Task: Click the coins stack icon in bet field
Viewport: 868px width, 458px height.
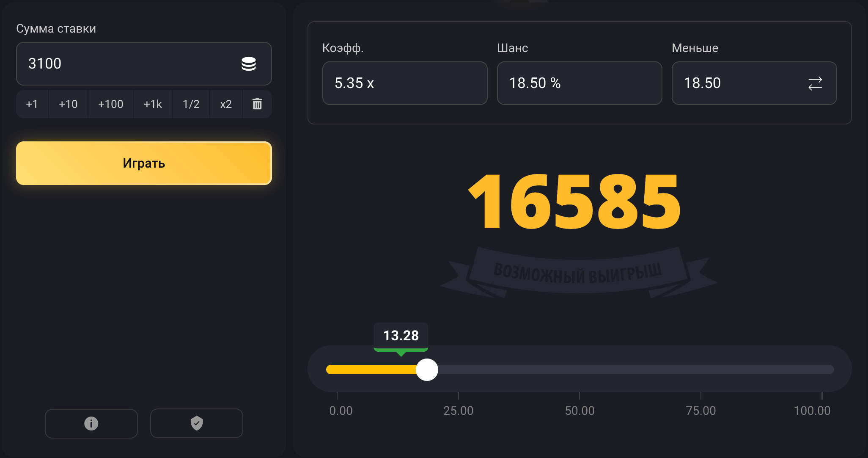Action: 248,64
